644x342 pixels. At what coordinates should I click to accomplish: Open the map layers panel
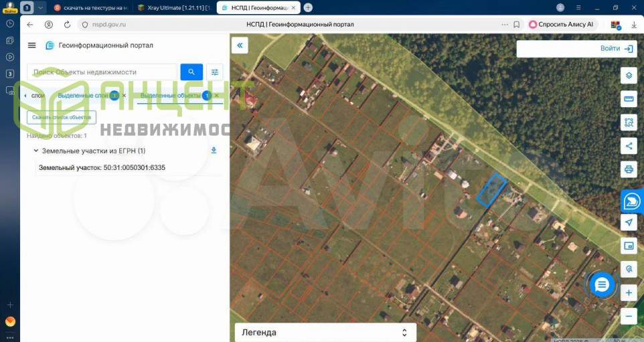[x=629, y=75]
